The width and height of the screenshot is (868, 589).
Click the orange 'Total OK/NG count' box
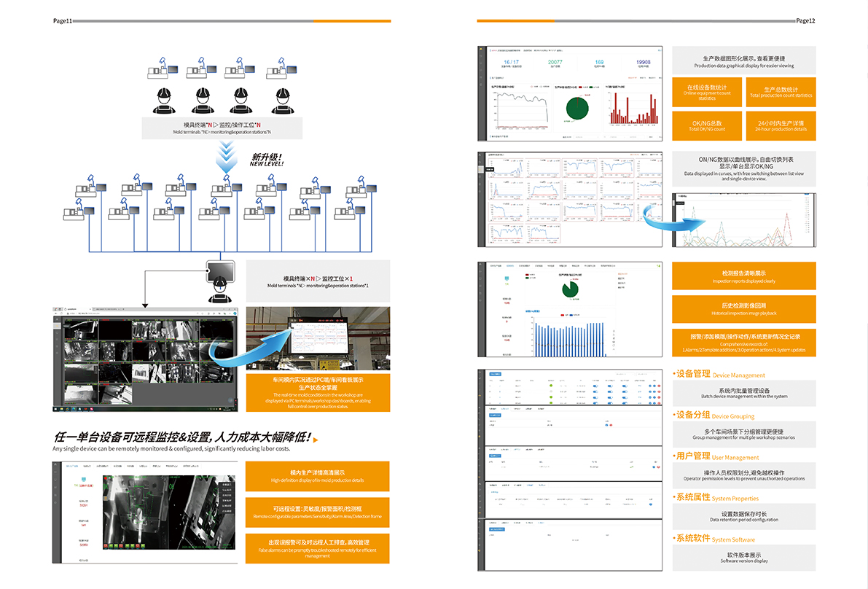(707, 126)
